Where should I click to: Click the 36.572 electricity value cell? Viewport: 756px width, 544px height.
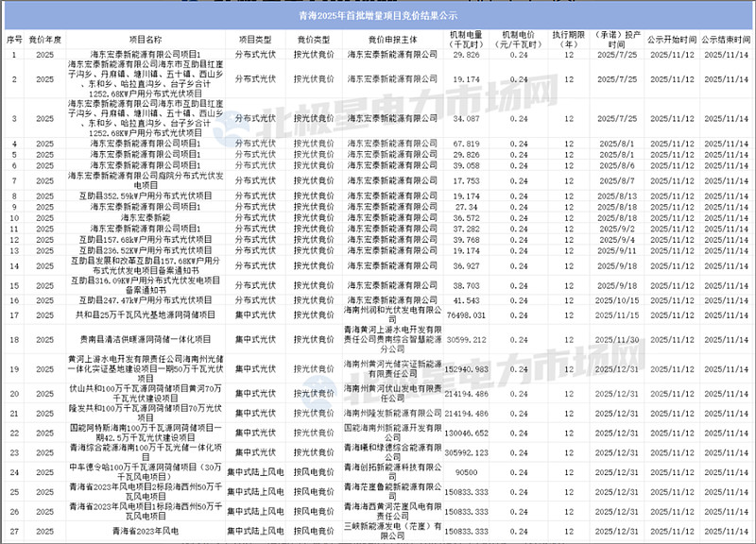click(x=466, y=218)
